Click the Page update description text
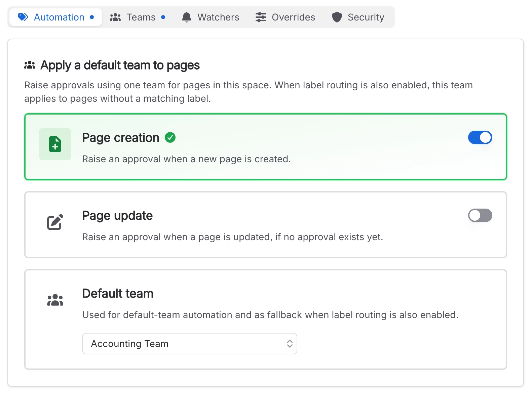The width and height of the screenshot is (532, 393). click(233, 237)
